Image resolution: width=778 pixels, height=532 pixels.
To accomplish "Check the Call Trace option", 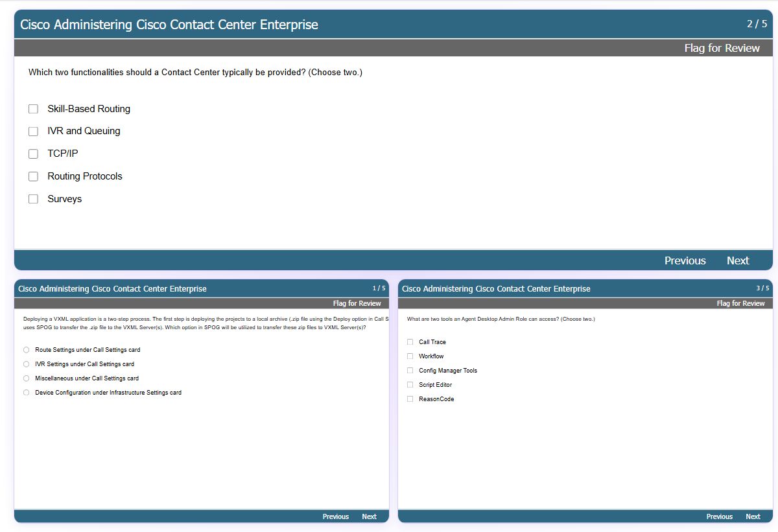I will click(410, 342).
